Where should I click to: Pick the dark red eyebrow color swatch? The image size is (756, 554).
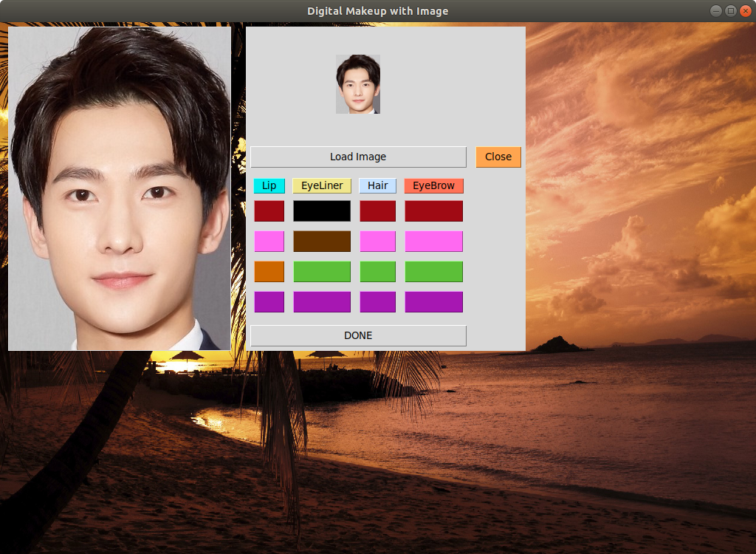coord(433,211)
